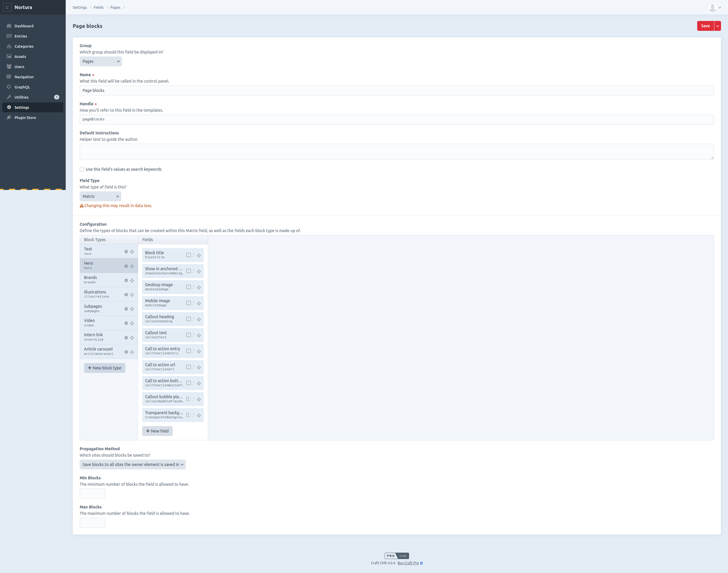The image size is (728, 573).
Task: Click inside the Min Blocks input field
Action: point(92,493)
